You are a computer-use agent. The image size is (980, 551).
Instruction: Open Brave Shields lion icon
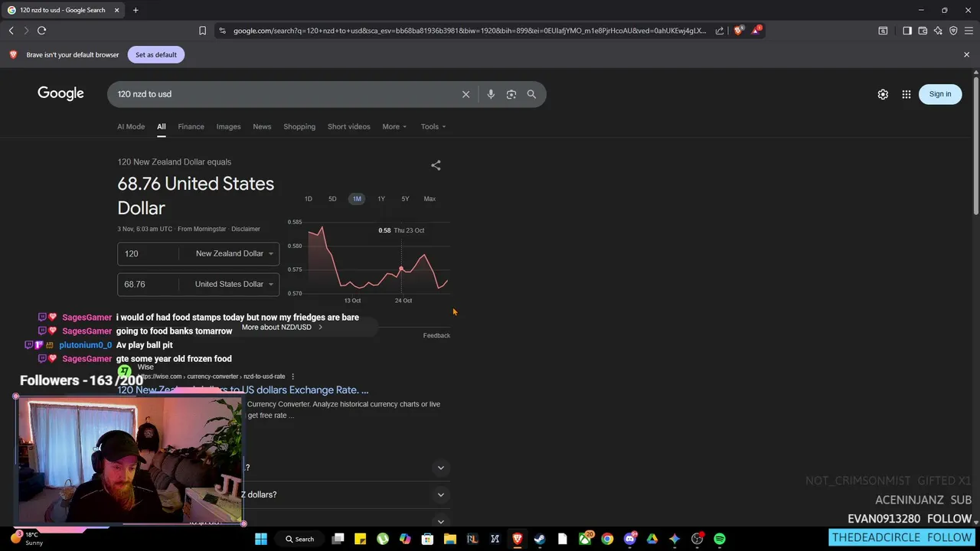pos(739,31)
